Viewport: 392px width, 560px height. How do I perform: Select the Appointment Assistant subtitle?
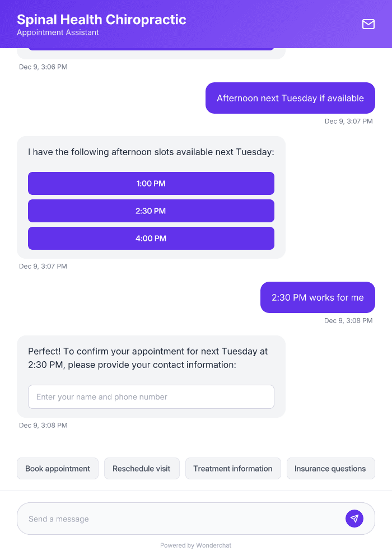point(58,32)
